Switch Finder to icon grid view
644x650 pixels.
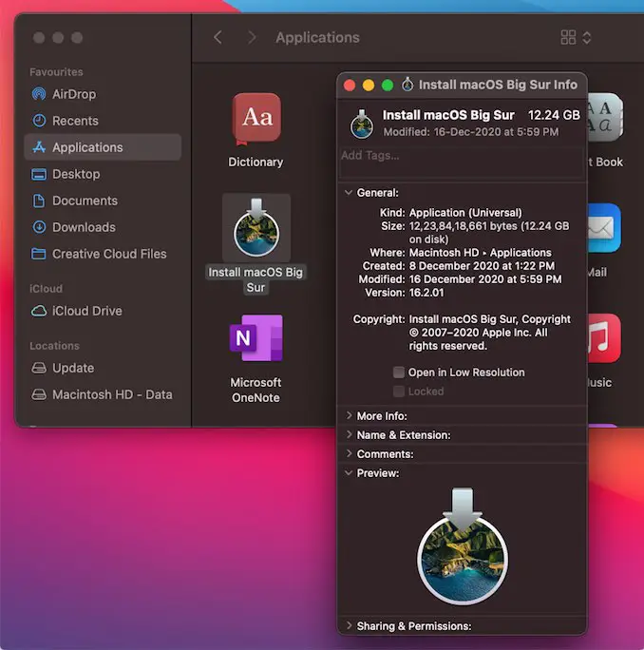pos(568,38)
